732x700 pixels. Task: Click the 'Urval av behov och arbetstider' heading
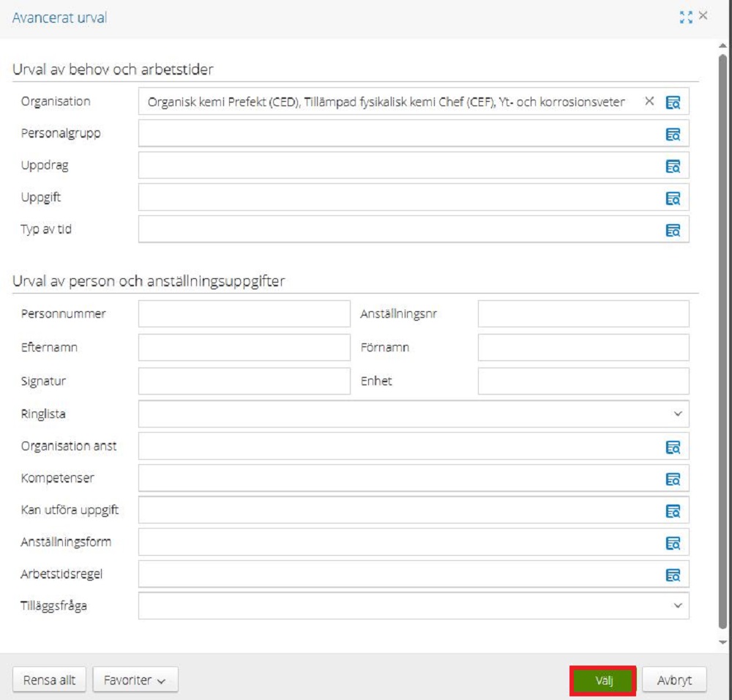(x=113, y=70)
